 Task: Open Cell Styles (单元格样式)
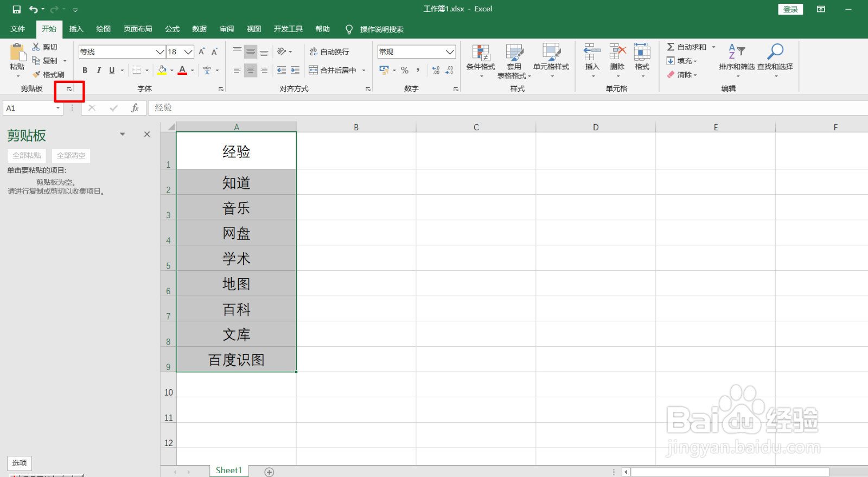click(551, 61)
